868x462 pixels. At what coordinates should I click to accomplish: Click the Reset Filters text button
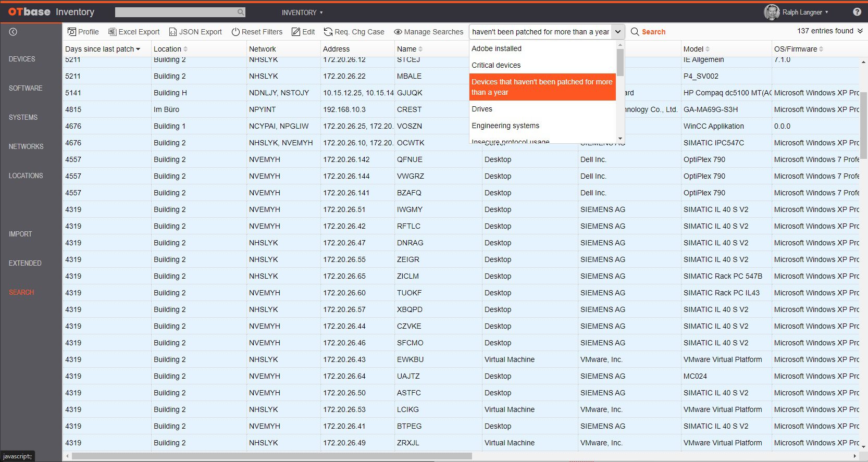click(262, 32)
